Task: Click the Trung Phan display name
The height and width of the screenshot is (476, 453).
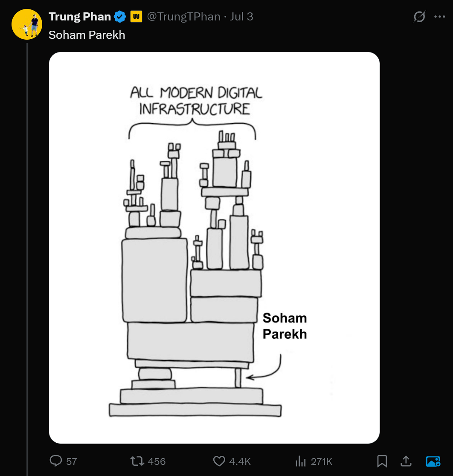Action: click(x=80, y=17)
